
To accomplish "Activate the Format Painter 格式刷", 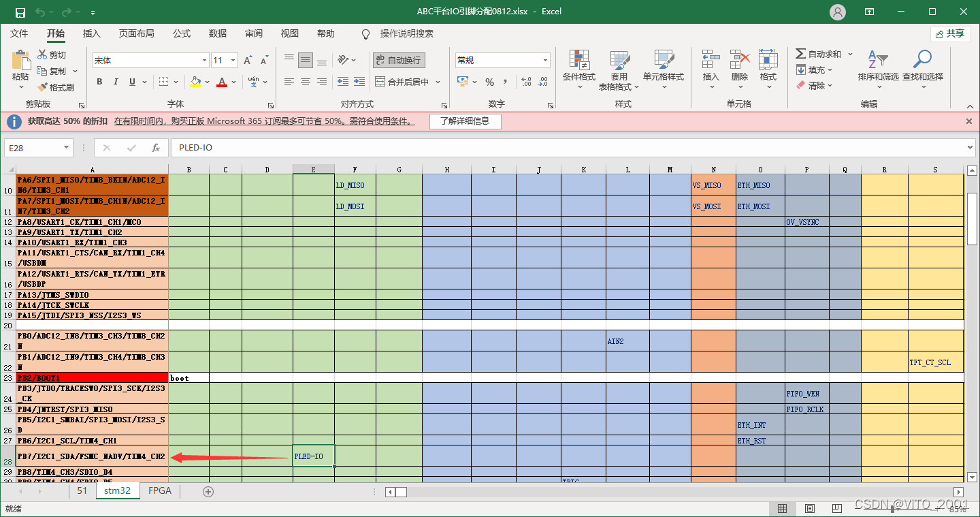I will click(x=56, y=87).
